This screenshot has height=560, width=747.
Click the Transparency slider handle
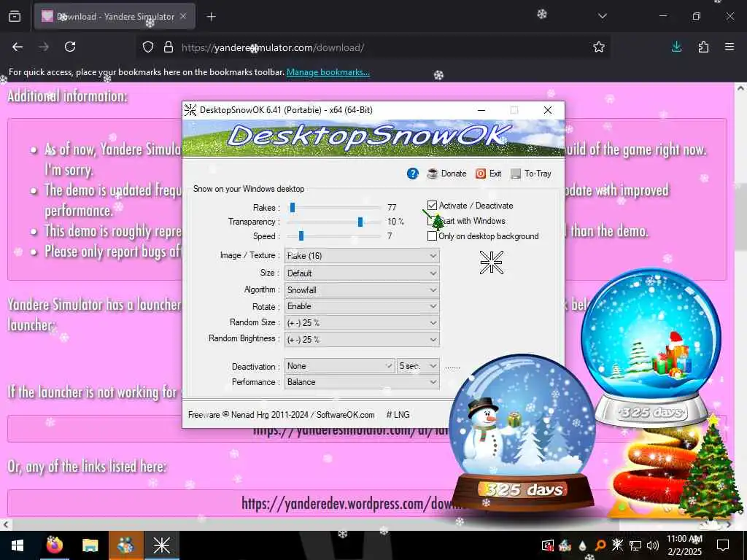[x=360, y=222]
